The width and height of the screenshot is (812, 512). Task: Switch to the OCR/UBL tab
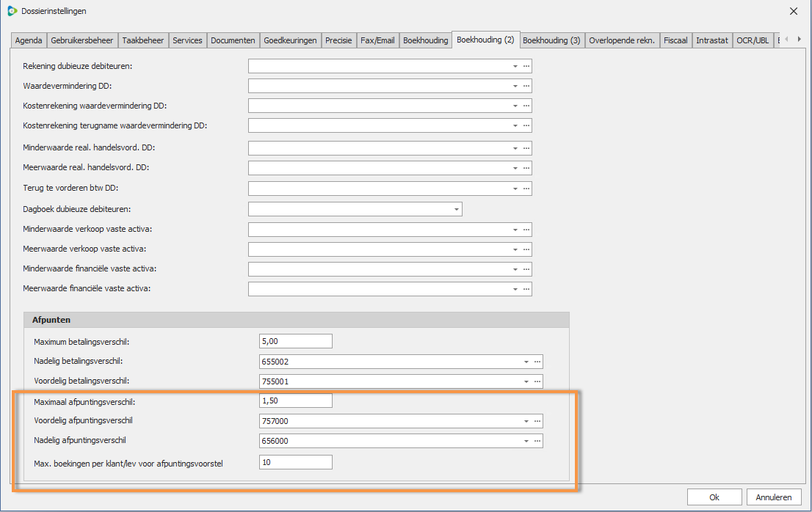pyautogui.click(x=753, y=40)
